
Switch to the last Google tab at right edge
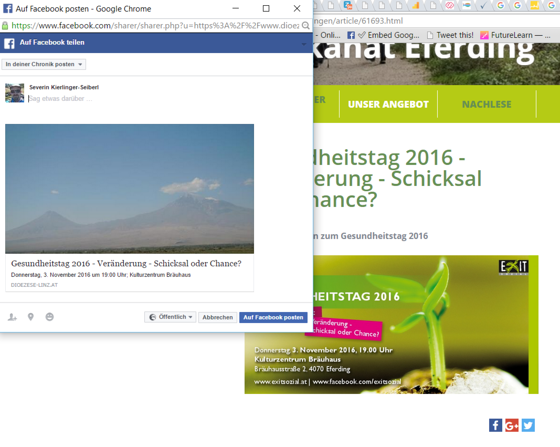551,5
